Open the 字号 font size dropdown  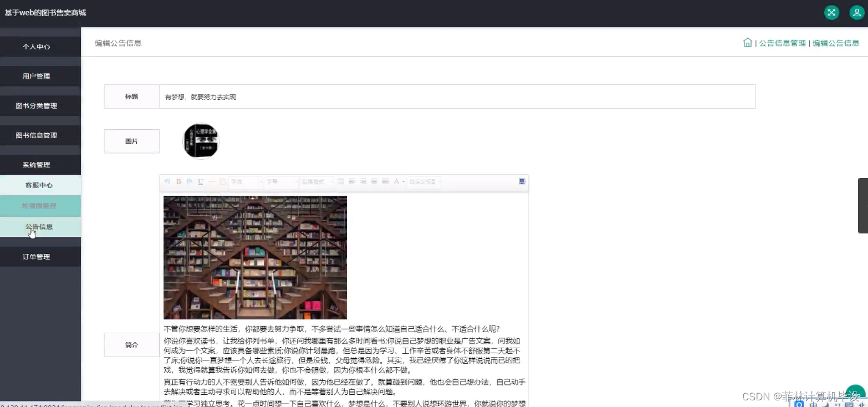point(280,182)
